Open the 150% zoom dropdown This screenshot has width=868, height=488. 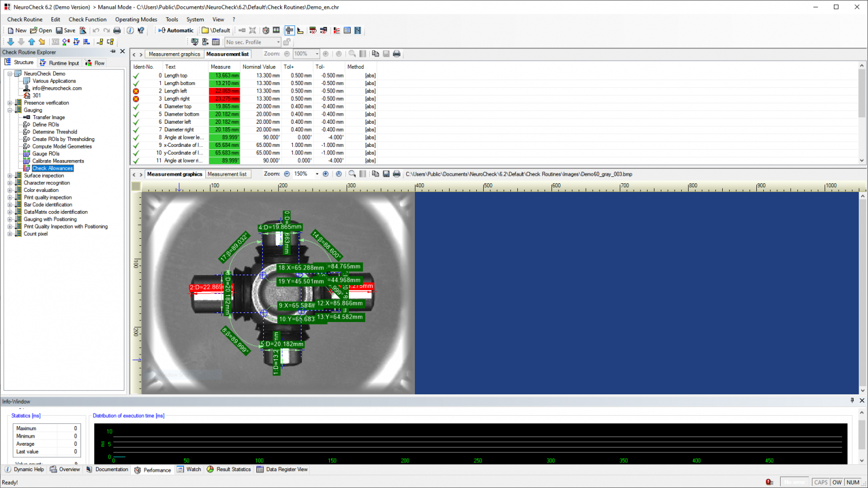click(317, 174)
